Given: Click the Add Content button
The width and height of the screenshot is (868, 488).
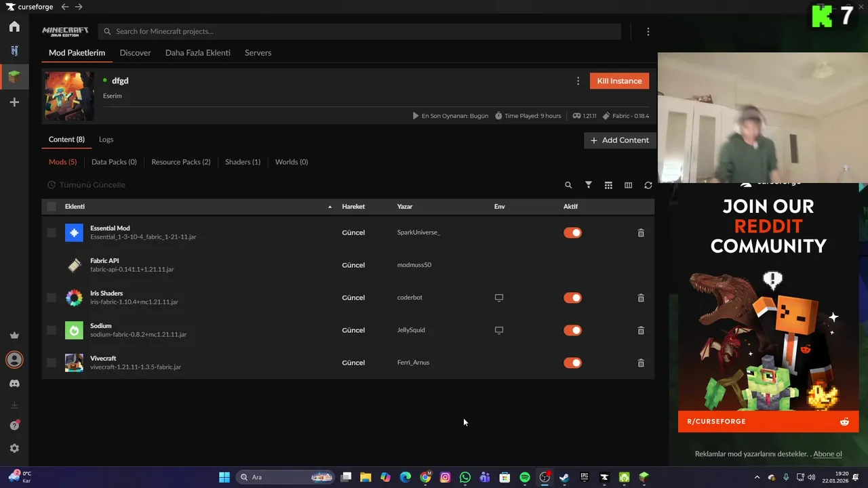Looking at the screenshot, I should pos(620,140).
